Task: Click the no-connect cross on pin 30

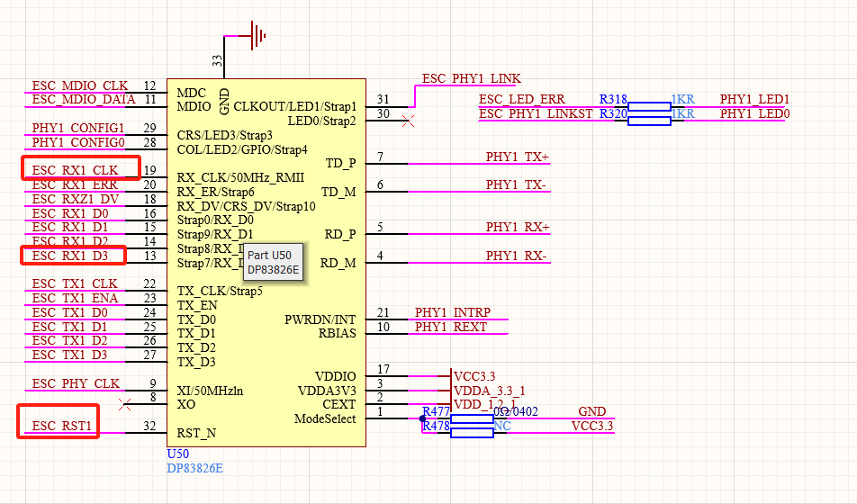Action: coord(408,121)
